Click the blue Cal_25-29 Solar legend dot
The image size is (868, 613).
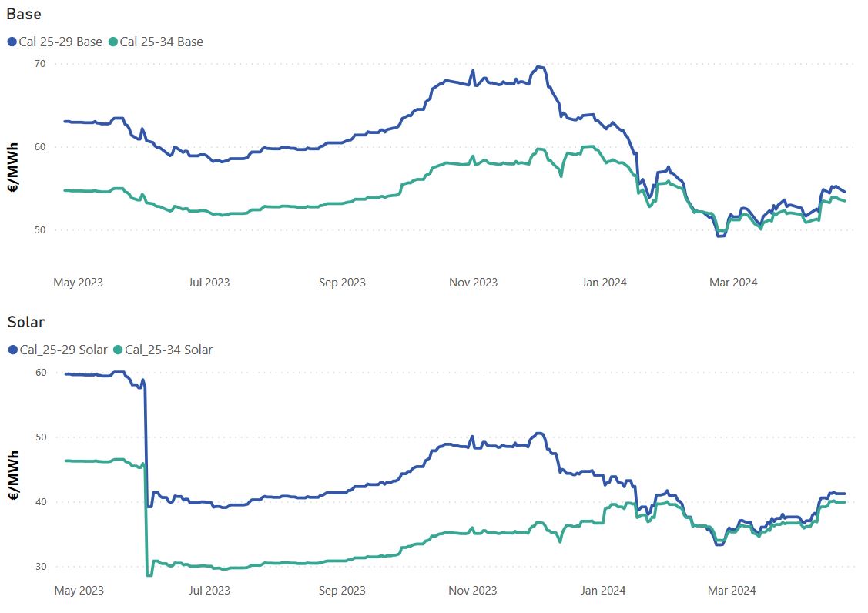pos(12,350)
